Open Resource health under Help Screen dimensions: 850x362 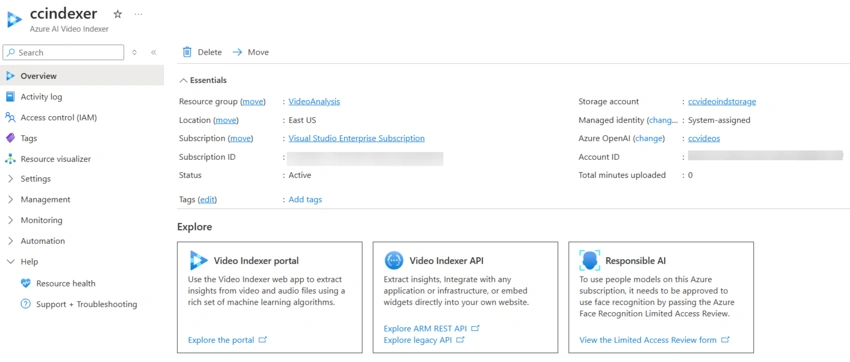(x=66, y=283)
